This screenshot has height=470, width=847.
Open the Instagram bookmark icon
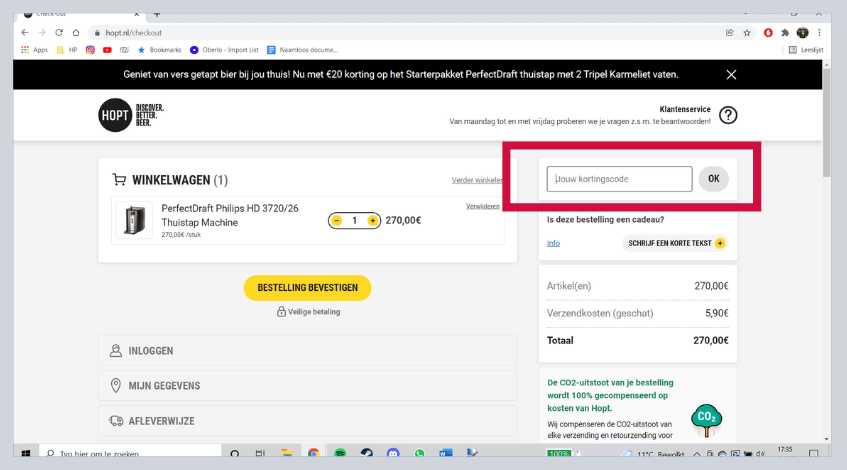(x=90, y=50)
